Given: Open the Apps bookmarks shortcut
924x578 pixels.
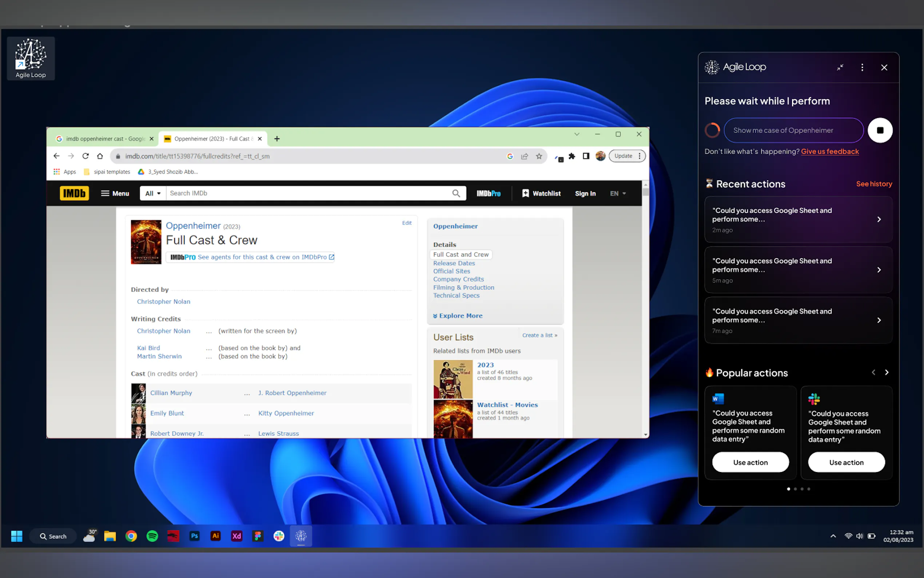Looking at the screenshot, I should tap(65, 172).
